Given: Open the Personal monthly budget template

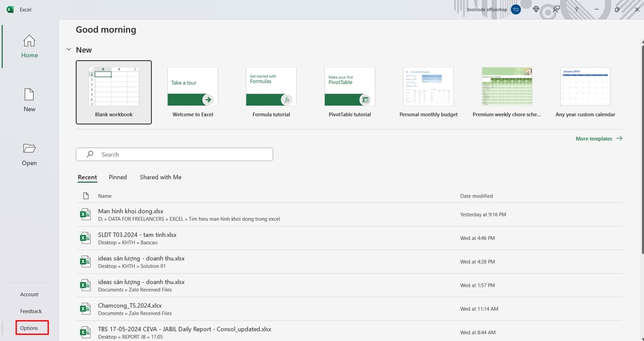Looking at the screenshot, I should point(428,92).
